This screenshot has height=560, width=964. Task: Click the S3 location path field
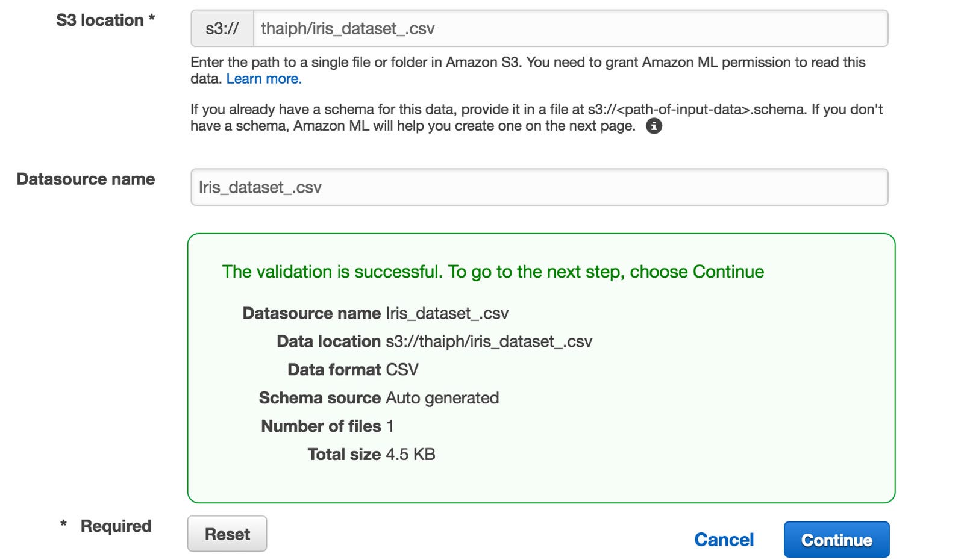[x=569, y=28]
